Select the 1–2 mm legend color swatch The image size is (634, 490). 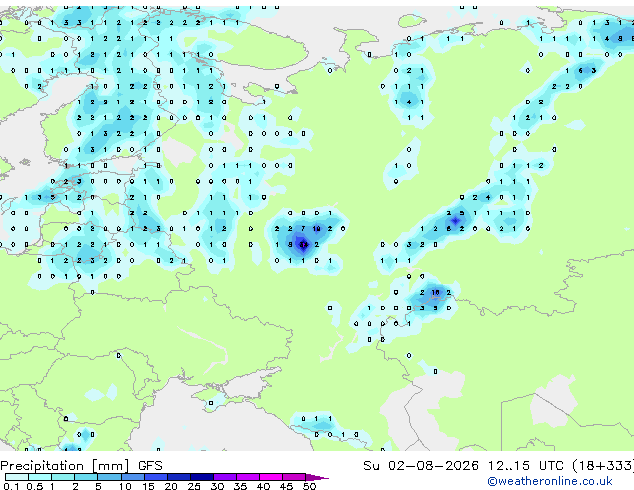(63, 477)
